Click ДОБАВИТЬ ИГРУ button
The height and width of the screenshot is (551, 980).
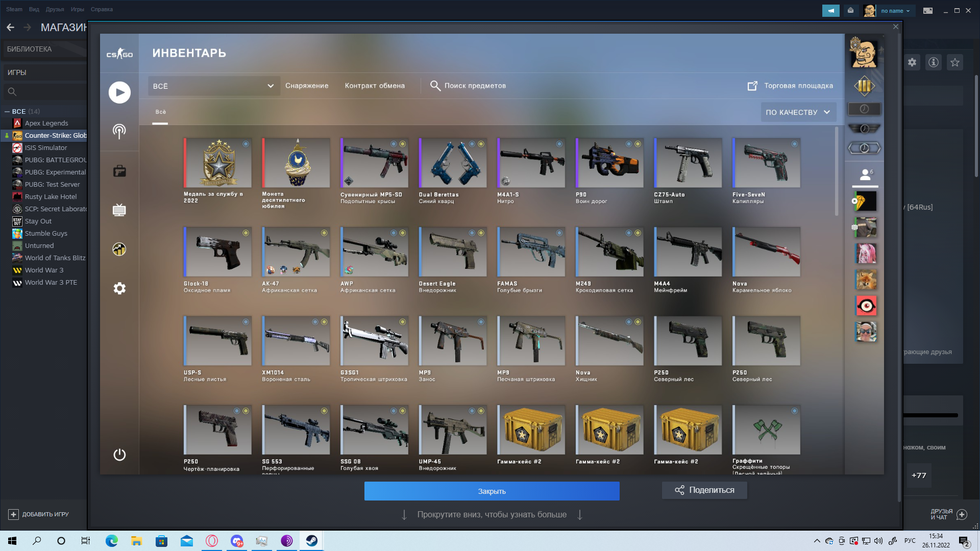point(39,514)
